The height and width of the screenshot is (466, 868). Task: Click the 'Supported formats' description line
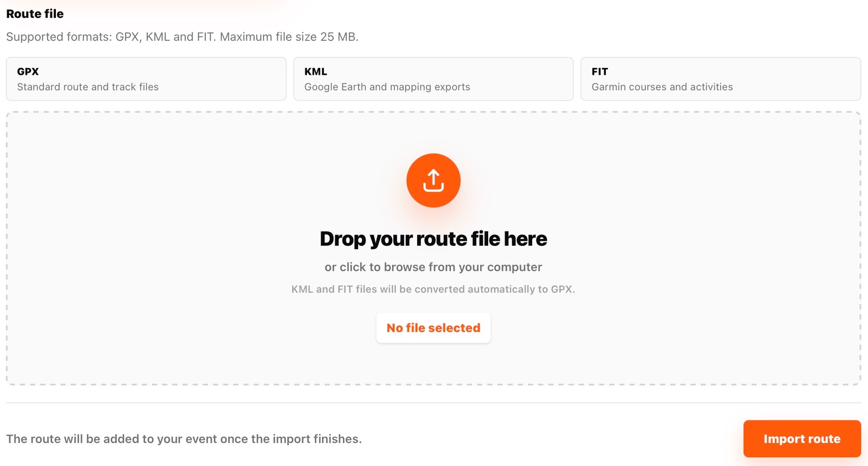182,37
